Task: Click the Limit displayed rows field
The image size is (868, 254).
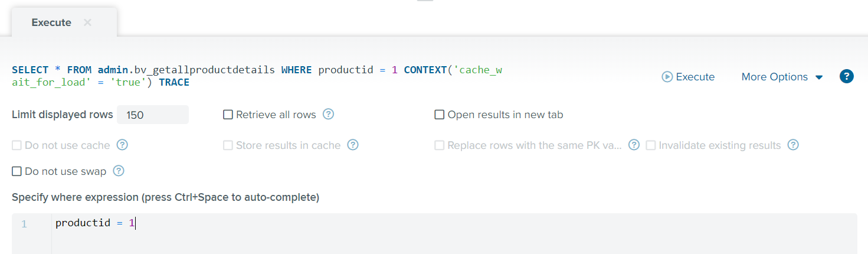Action: click(x=153, y=115)
